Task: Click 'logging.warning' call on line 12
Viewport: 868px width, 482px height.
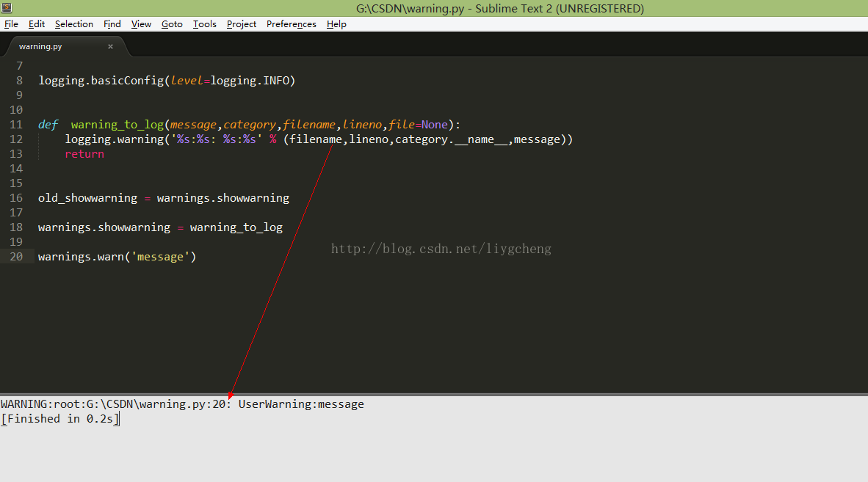Action: coord(115,139)
